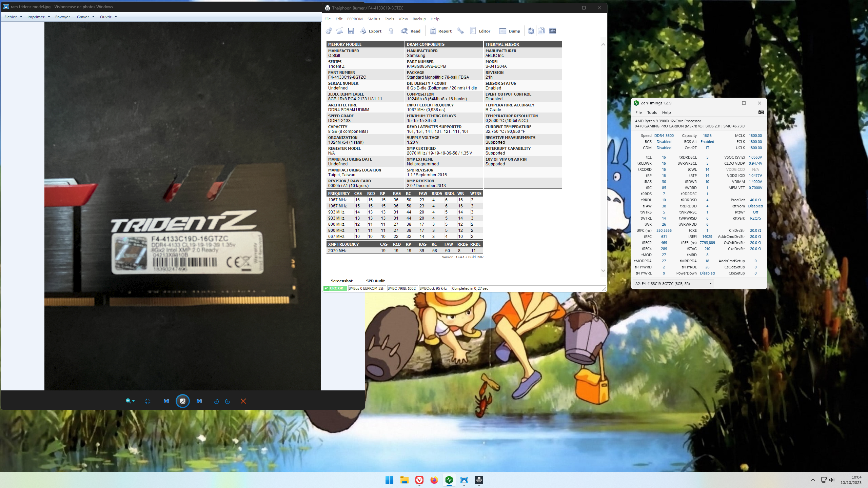Viewport: 868px width, 488px height.
Task: Rotate photo counterclockwise in photo viewer
Action: pos(216,401)
